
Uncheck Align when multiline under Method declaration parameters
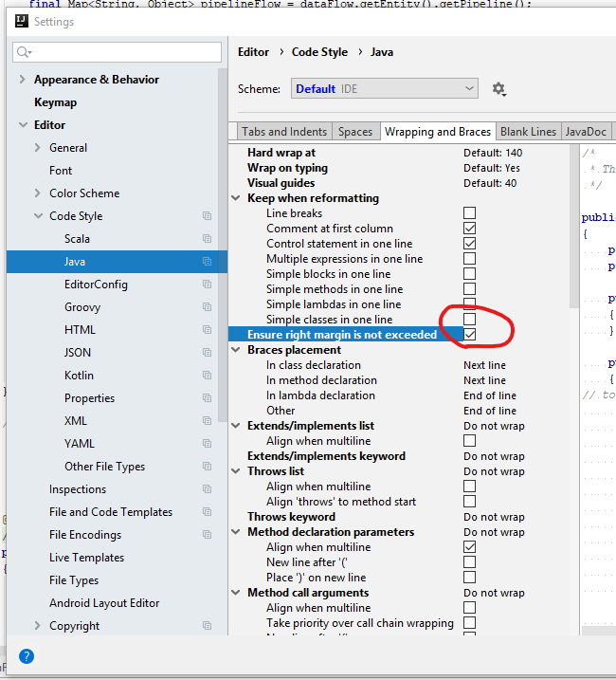(469, 547)
